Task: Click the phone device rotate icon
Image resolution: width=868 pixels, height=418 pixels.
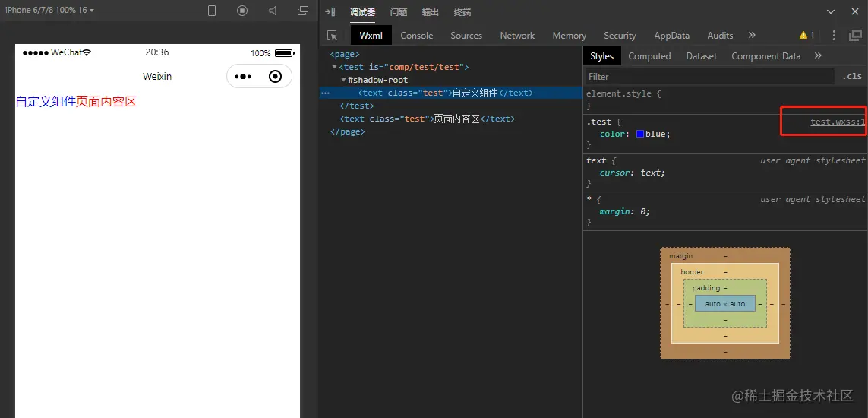Action: tap(212, 11)
